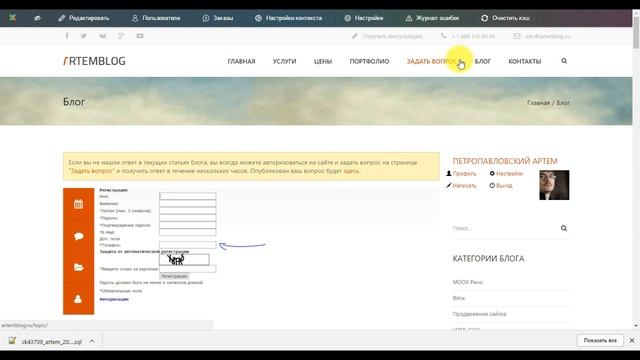
Task: Click the user avatar photo
Action: pyautogui.click(x=554, y=185)
